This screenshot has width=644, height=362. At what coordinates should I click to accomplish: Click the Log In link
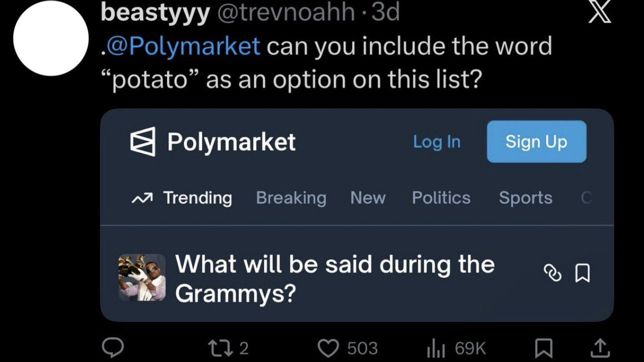point(436,142)
